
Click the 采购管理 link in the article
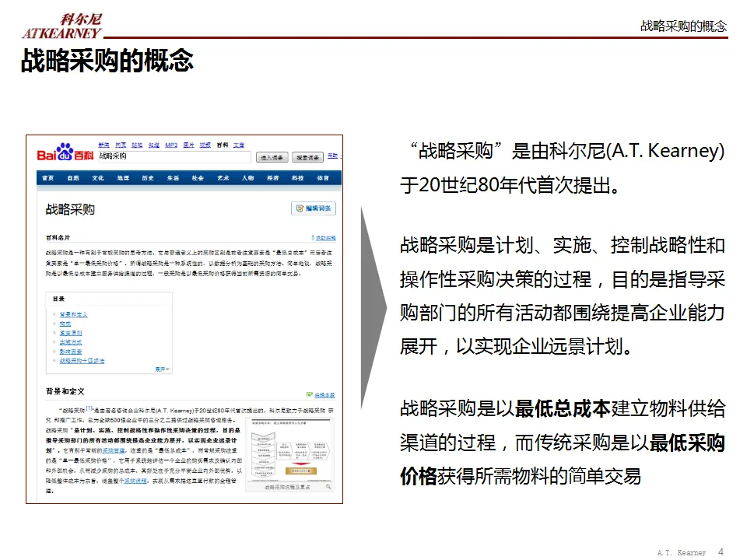(x=114, y=450)
